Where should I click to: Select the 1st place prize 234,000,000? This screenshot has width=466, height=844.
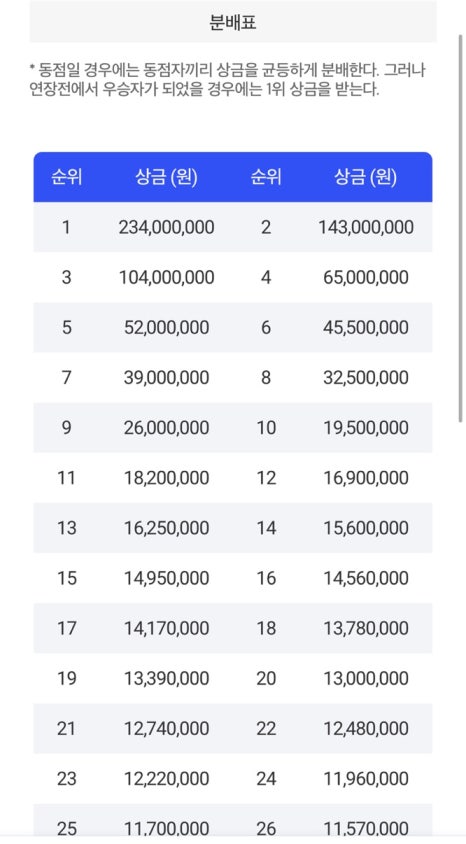point(166,227)
